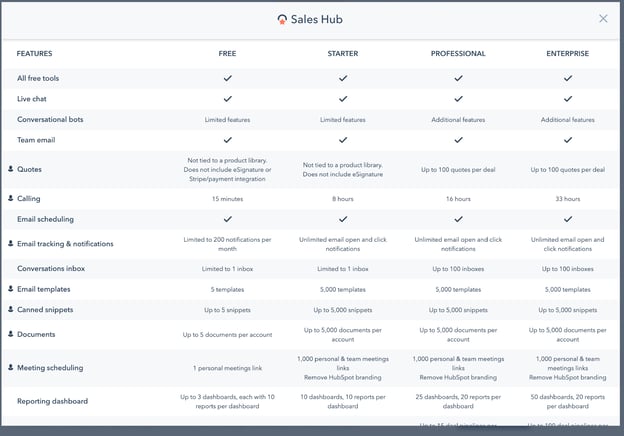Viewport: 624px width, 436px height.
Task: Click the Conversations inbox feature row label
Action: pyautogui.click(x=51, y=269)
